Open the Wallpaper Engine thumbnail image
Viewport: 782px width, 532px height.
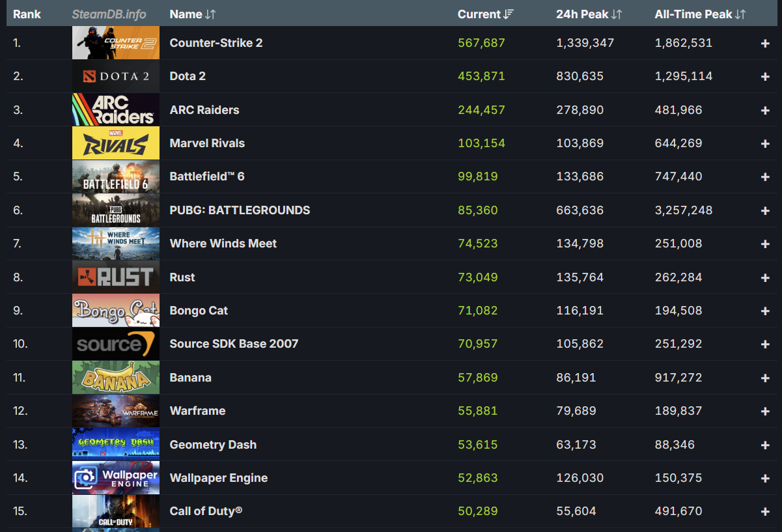click(116, 478)
